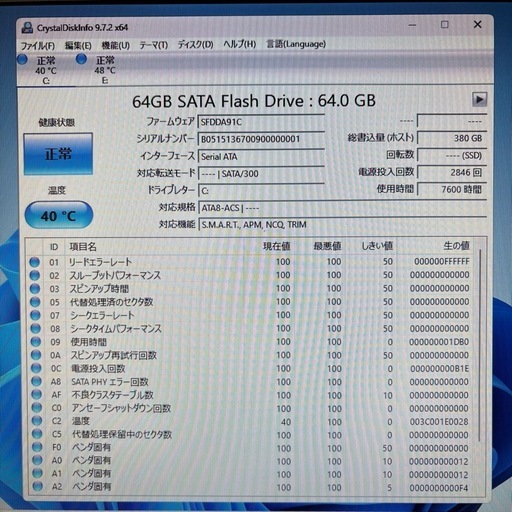
Task: Select the アンセーフシャットダウン回数 row name
Action: (x=121, y=408)
